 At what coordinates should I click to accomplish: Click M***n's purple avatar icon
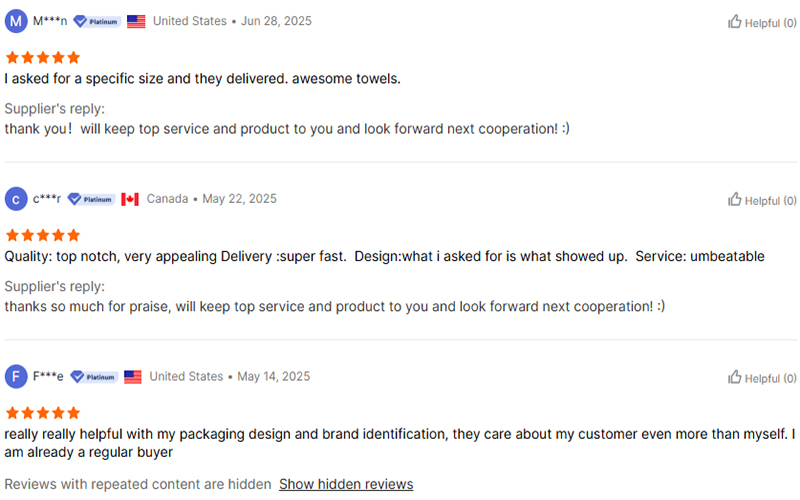click(x=16, y=21)
